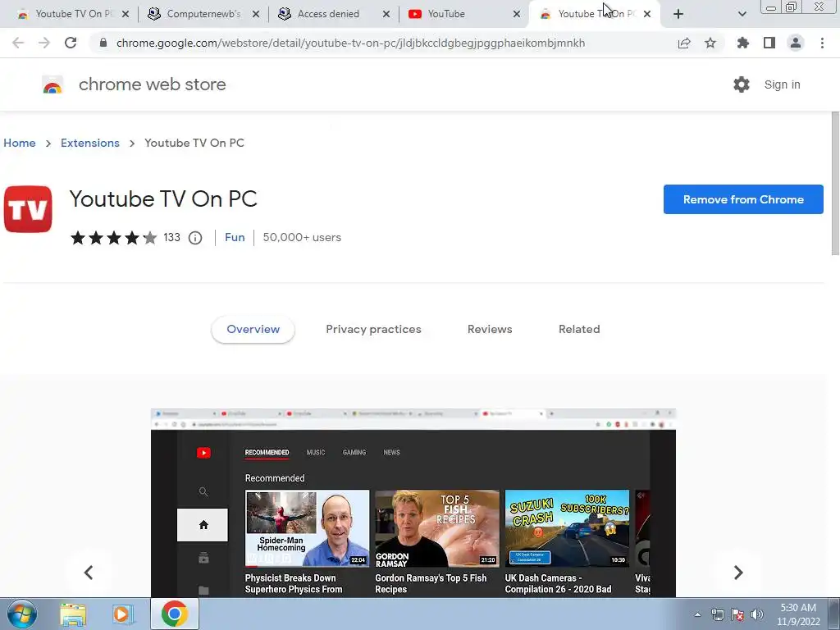Click the volume speaker tray icon
840x630 pixels.
[757, 614]
